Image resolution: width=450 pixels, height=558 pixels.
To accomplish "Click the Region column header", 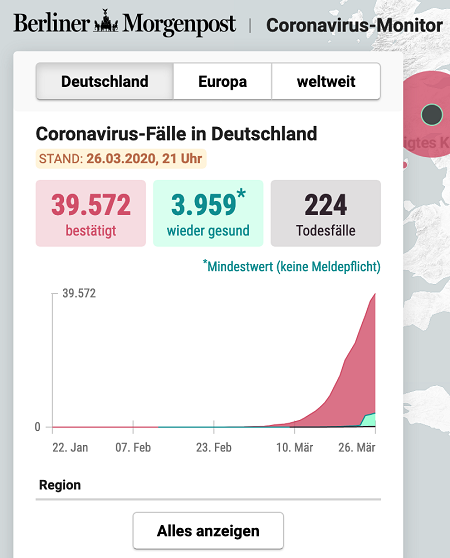I will click(60, 485).
